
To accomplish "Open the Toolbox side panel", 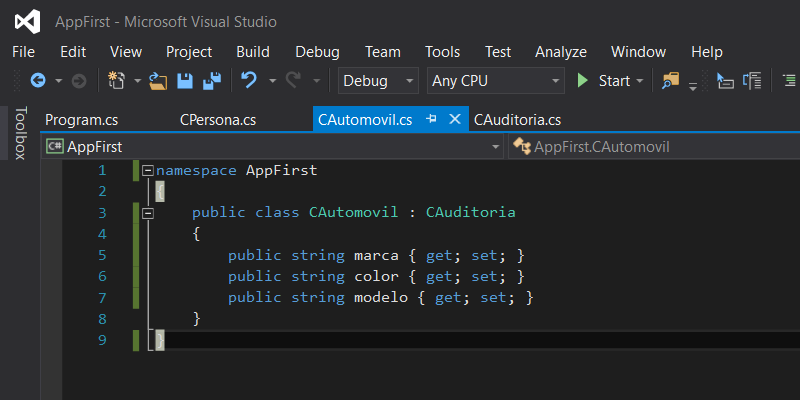I will (x=19, y=133).
